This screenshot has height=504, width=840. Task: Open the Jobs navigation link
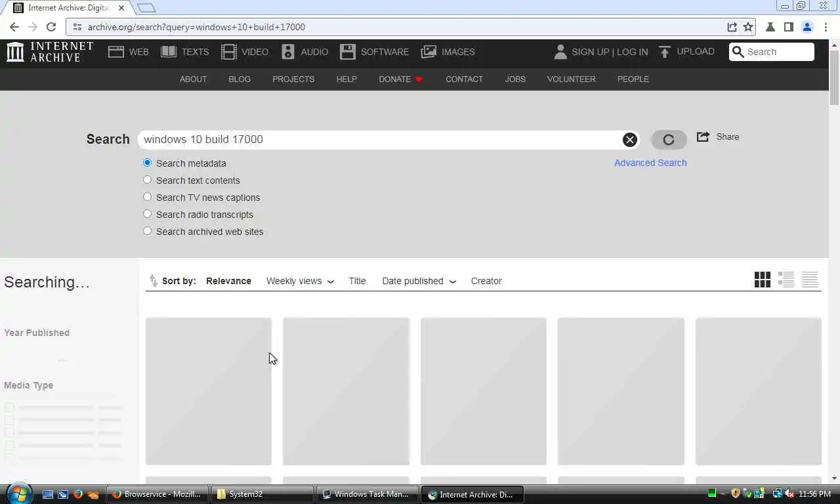click(x=515, y=79)
